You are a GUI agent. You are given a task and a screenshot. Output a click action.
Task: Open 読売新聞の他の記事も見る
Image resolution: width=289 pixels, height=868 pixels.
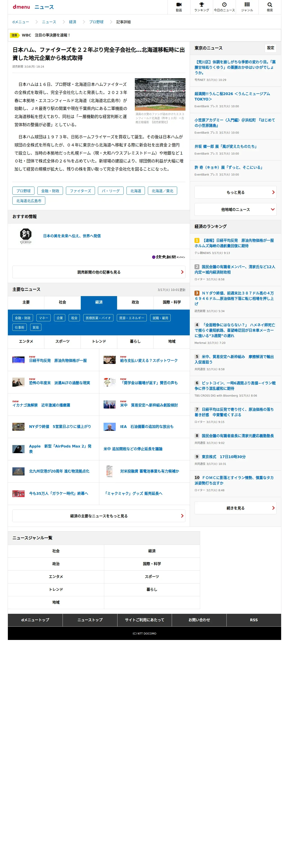[x=99, y=272]
